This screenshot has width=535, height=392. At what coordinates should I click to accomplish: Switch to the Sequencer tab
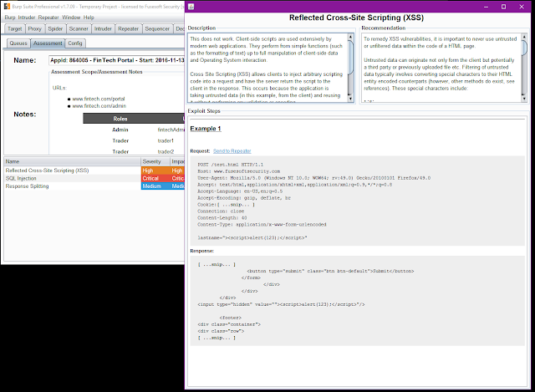157,29
